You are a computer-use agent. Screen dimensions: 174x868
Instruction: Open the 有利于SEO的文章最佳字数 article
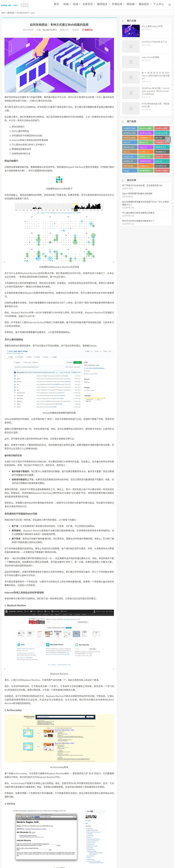(138, 221)
